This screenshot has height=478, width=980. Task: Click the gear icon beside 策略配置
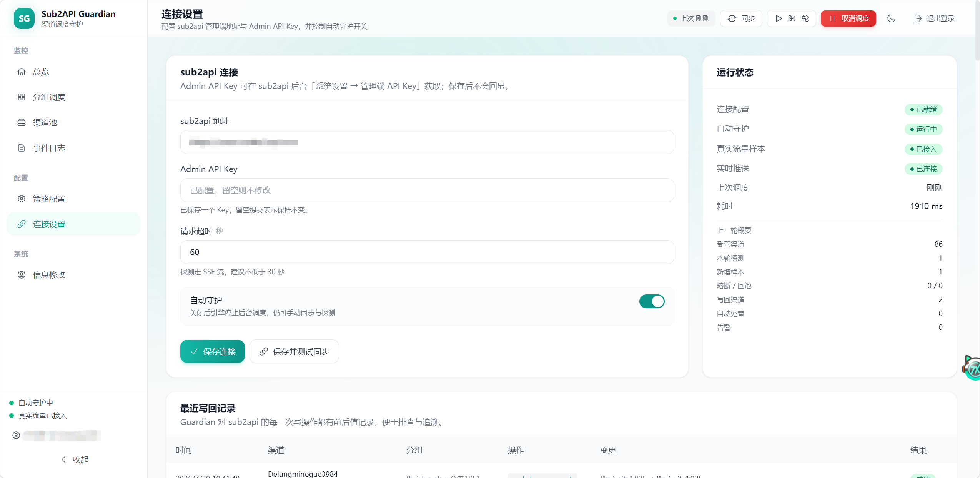[22, 199]
